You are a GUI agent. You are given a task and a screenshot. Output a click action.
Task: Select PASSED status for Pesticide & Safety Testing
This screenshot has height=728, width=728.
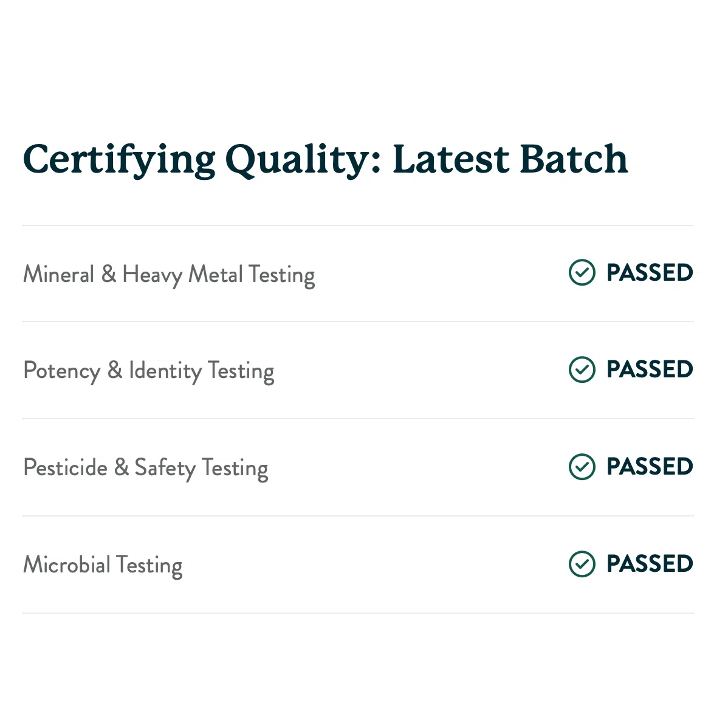[x=650, y=467]
